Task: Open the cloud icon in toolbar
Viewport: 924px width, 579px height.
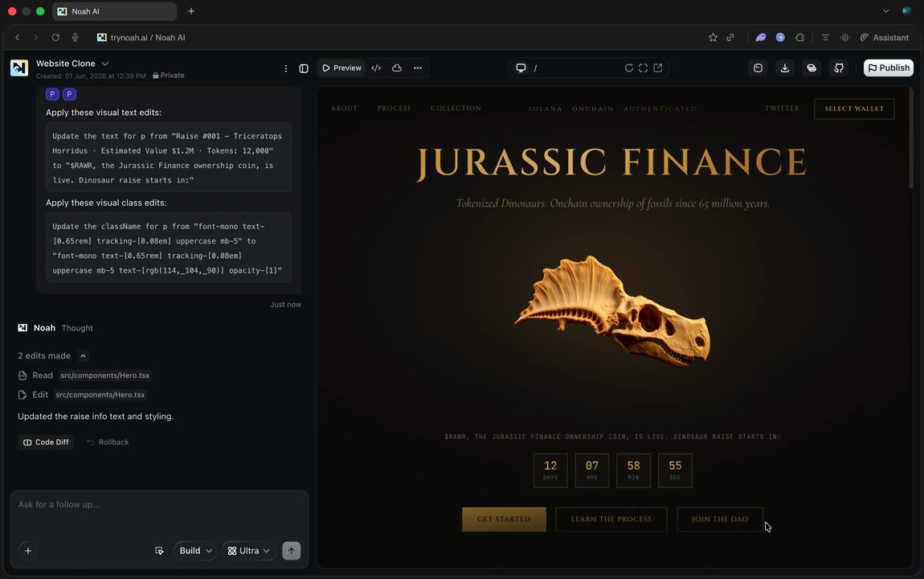Action: click(x=397, y=68)
